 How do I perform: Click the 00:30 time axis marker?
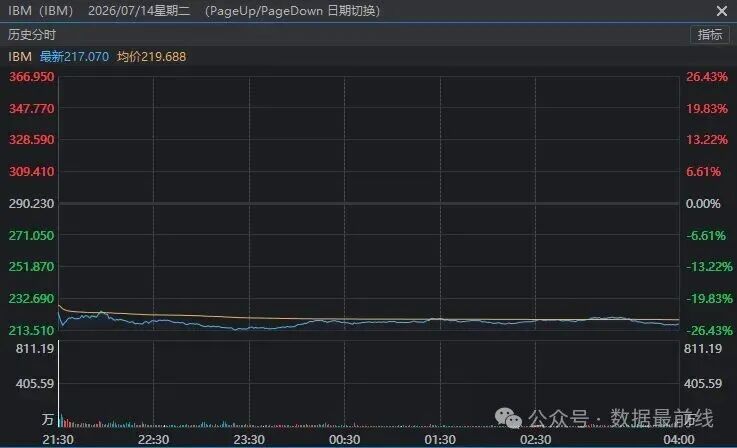coord(345,440)
